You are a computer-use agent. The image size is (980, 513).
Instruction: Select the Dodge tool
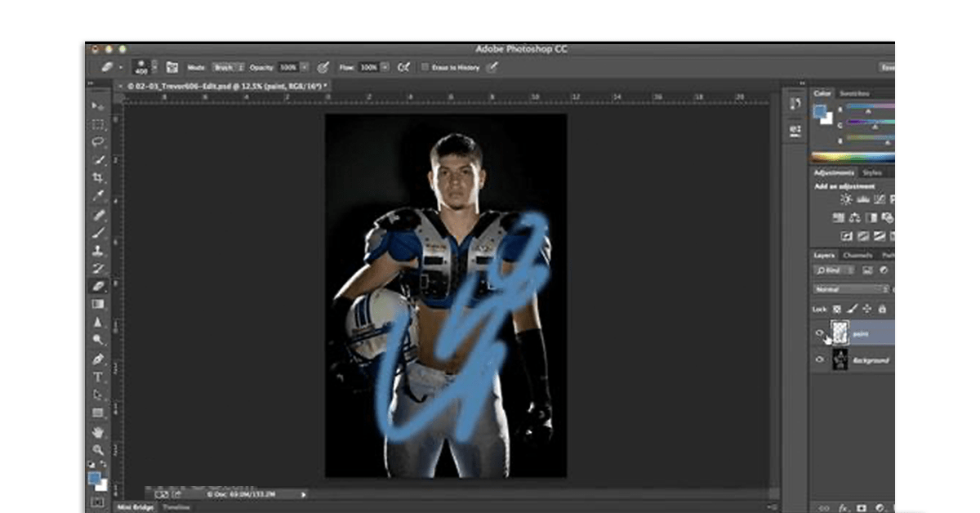tap(98, 340)
